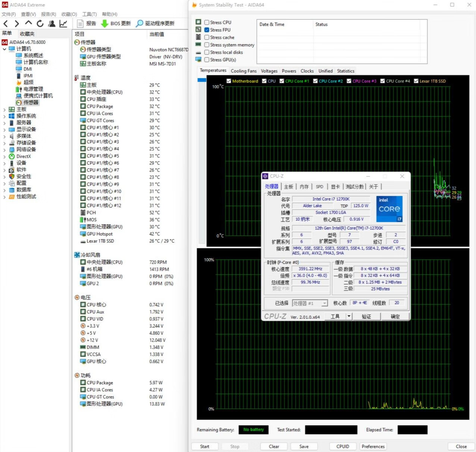
Task: Uncheck the Stress FPU checkbox
Action: click(207, 30)
